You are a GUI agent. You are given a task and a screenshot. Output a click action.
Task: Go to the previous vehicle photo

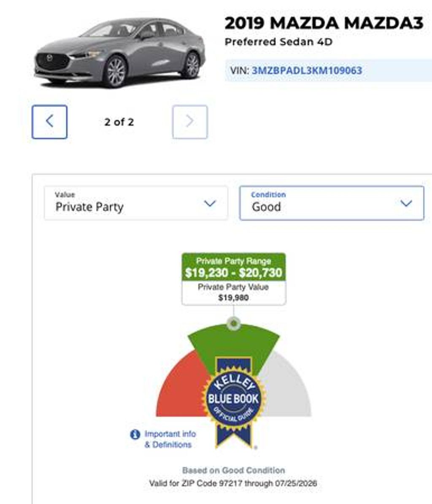point(49,122)
